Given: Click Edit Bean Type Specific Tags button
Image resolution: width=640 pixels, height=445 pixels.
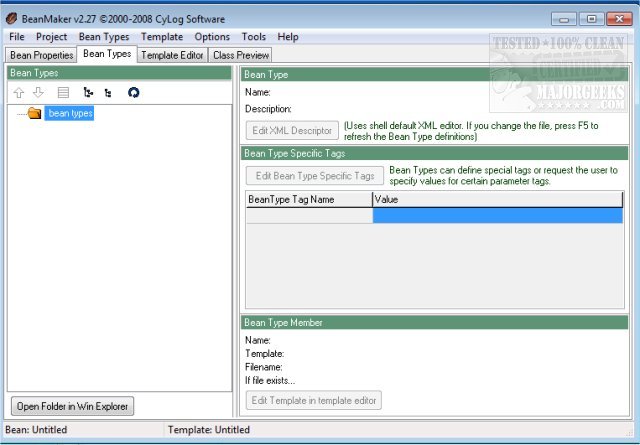Looking at the screenshot, I should coord(315,176).
